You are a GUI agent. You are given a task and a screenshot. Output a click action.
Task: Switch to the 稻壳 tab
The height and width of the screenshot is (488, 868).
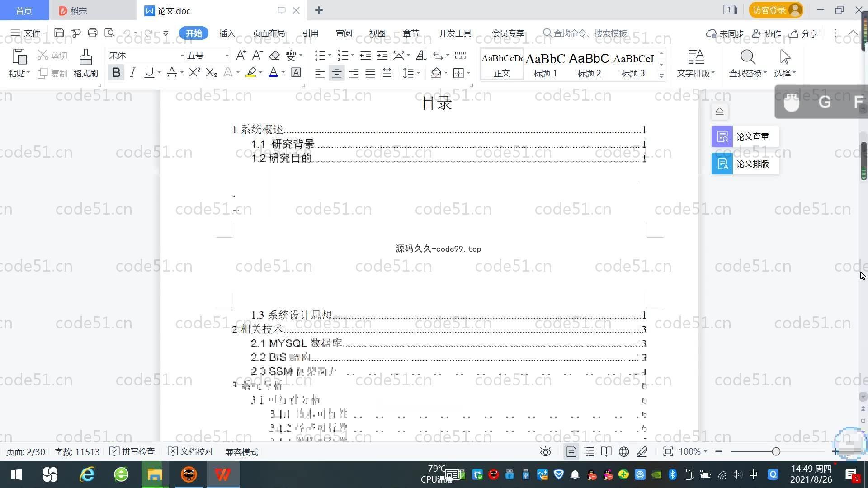pos(93,10)
